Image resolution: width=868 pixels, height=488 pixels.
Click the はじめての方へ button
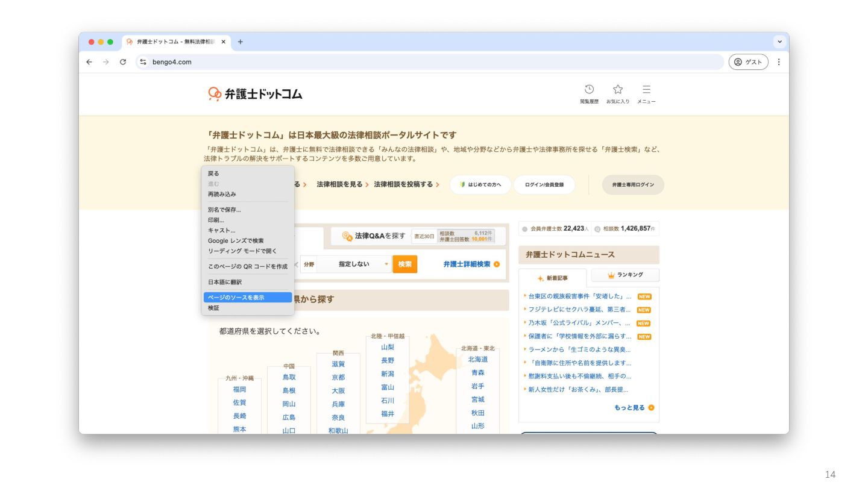click(480, 185)
